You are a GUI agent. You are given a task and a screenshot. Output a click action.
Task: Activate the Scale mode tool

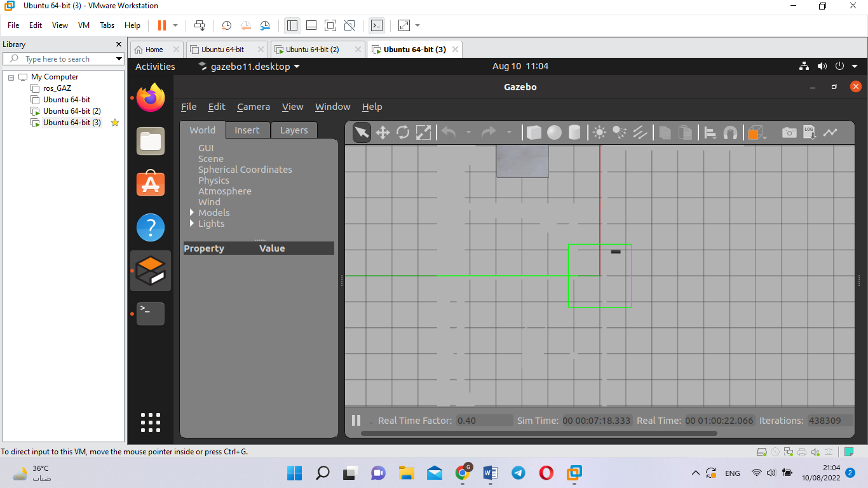coord(423,133)
